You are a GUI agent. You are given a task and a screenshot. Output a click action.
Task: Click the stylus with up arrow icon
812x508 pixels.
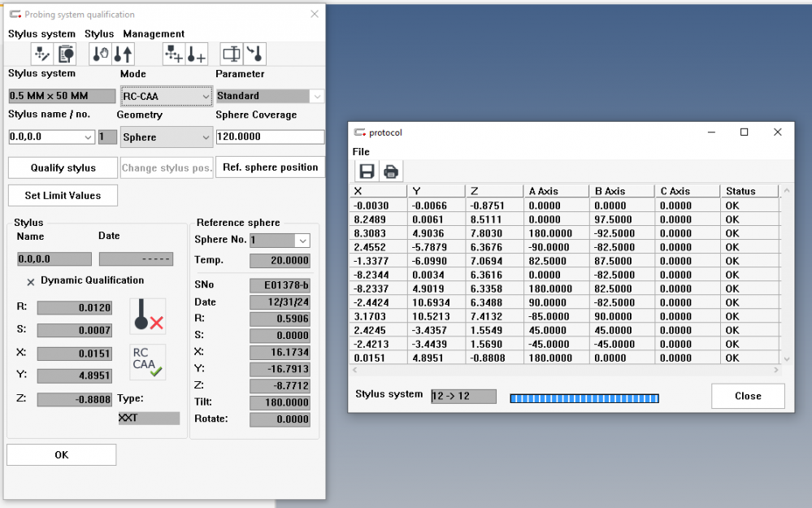point(124,54)
